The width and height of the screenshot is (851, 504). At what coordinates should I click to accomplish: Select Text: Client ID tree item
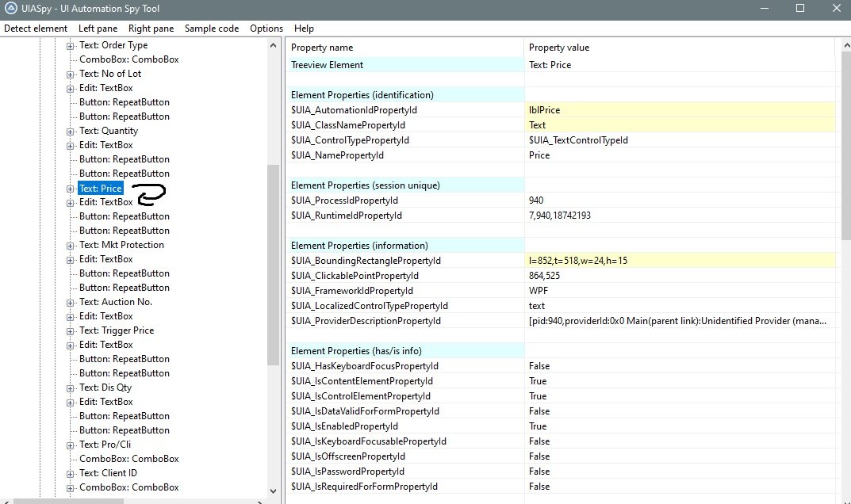pos(108,472)
